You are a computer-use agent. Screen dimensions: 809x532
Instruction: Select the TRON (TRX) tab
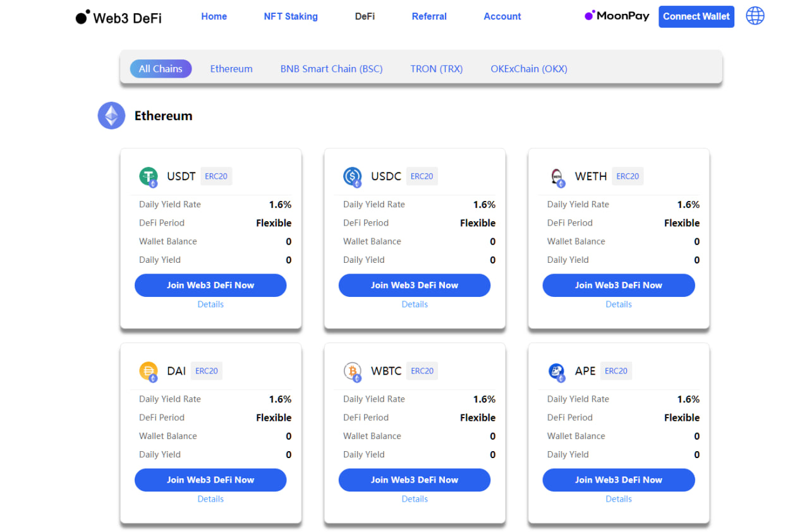437,69
